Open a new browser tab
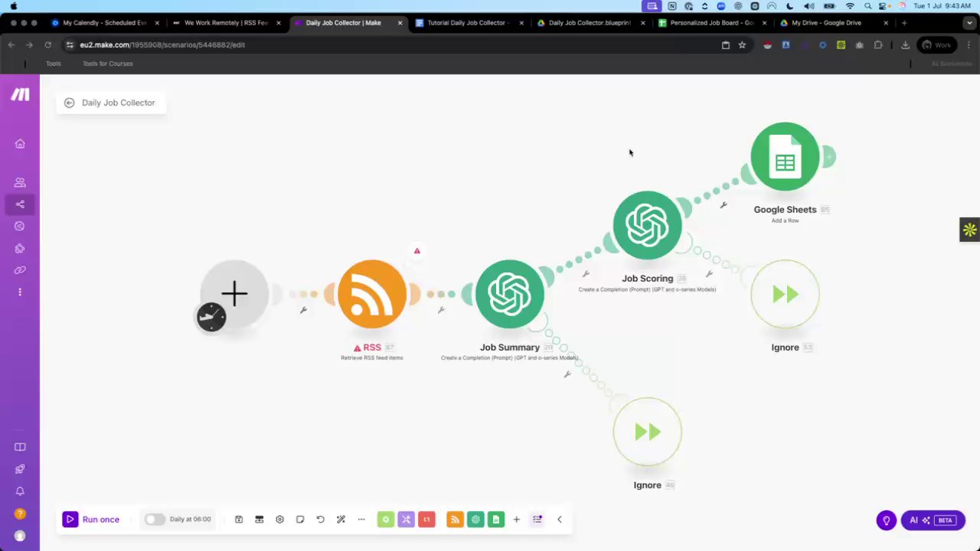Image resolution: width=980 pixels, height=551 pixels. click(x=904, y=23)
